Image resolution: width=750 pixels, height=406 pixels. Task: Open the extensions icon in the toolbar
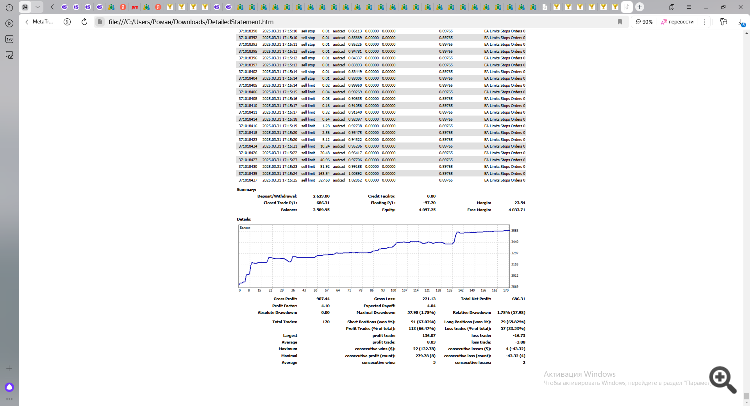point(724,22)
